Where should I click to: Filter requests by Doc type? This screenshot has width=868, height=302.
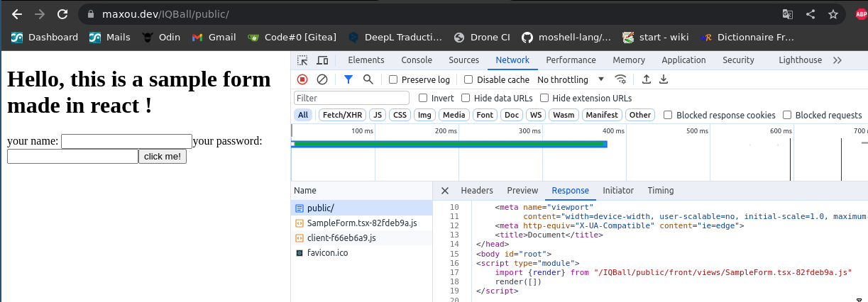coord(512,115)
